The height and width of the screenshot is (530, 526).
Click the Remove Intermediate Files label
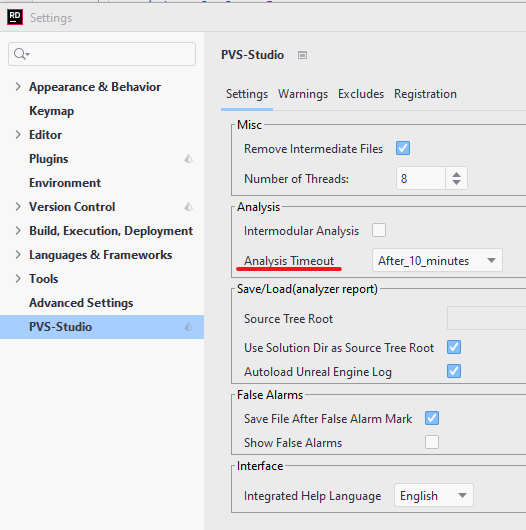(313, 149)
